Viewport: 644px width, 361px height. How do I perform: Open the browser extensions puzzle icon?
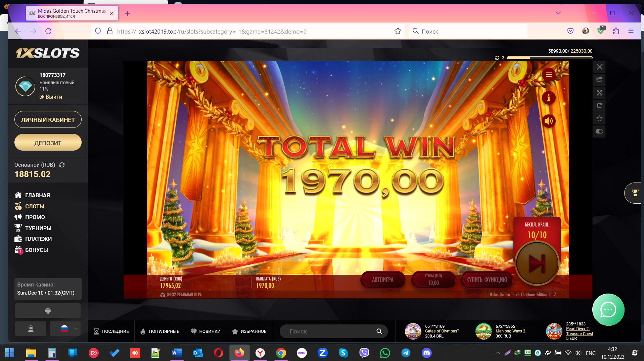click(x=616, y=31)
